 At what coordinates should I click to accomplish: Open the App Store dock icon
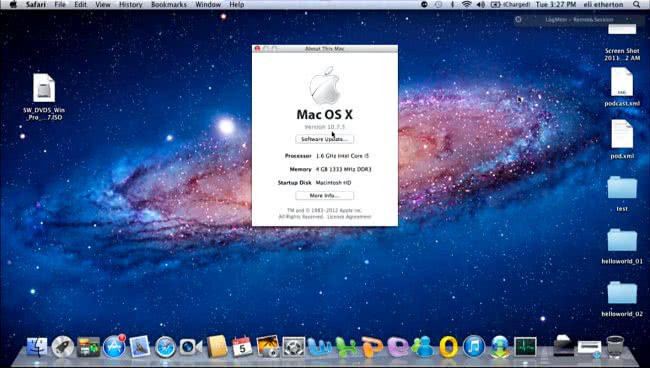pos(114,346)
